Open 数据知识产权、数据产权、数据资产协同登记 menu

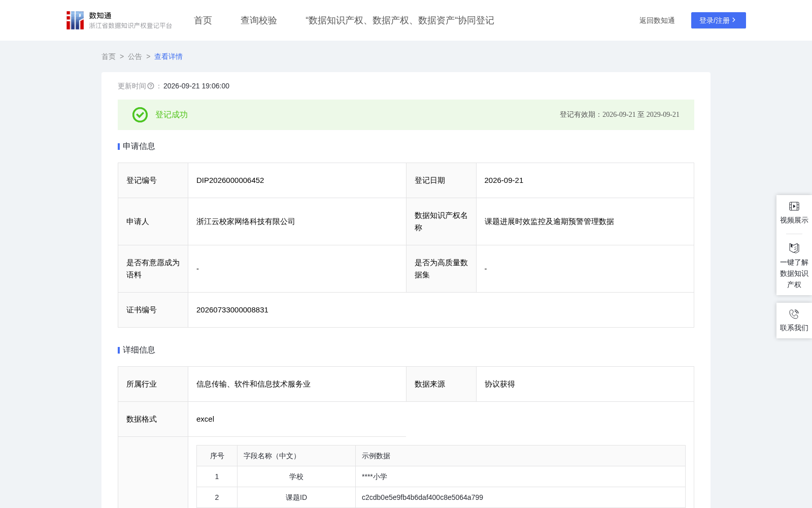click(400, 20)
